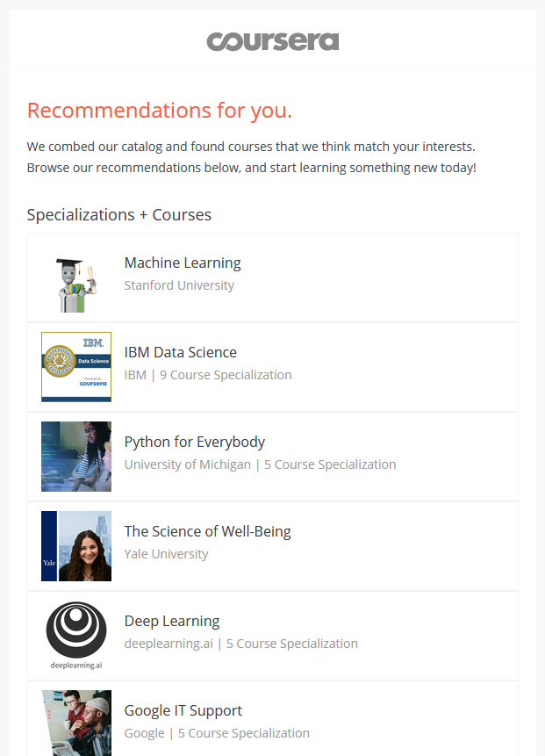This screenshot has height=756, width=545.
Task: Click the Stanford University subtitle text
Action: point(179,285)
